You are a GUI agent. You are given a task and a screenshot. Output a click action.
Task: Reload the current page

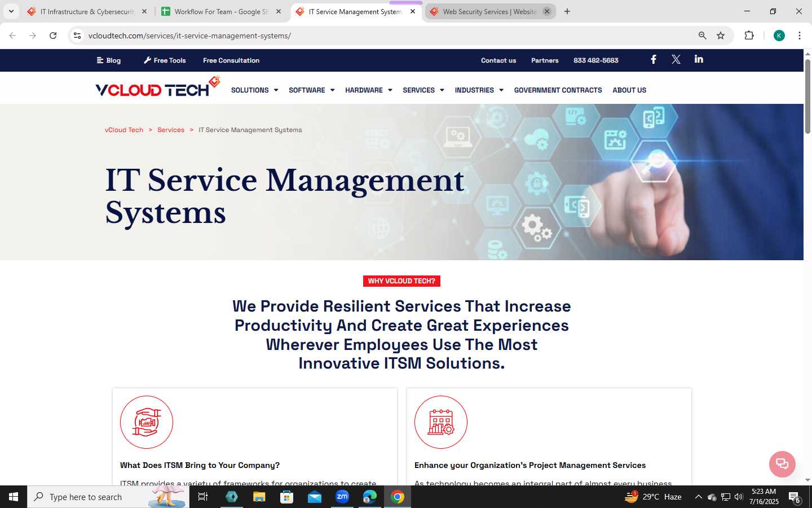pyautogui.click(x=53, y=36)
